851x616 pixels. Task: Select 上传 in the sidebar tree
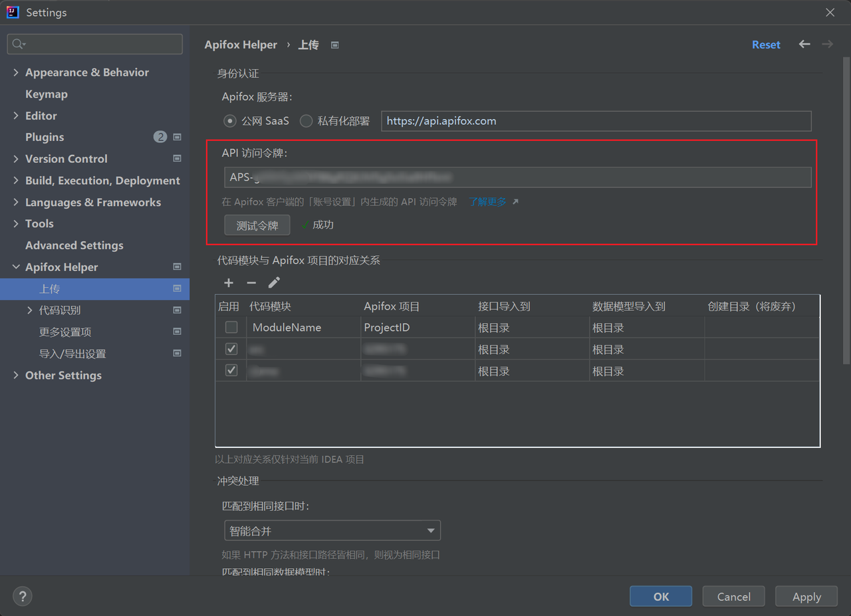pyautogui.click(x=94, y=288)
